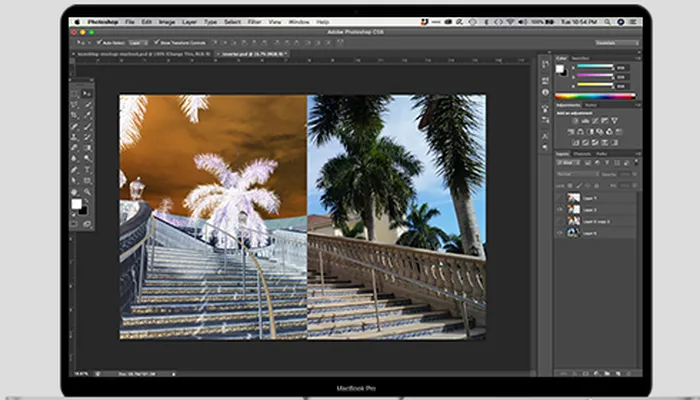Viewport: 700px width, 400px height.
Task: Open the collapsed Character panel icon
Action: [546, 136]
